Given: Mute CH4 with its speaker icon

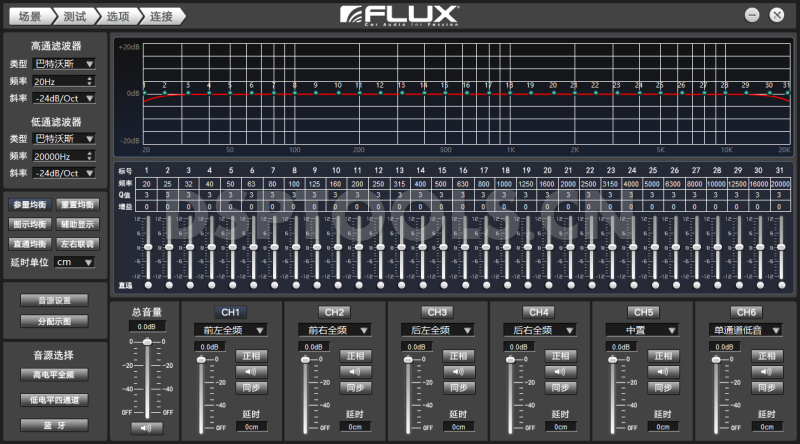Looking at the screenshot, I should click(x=560, y=372).
